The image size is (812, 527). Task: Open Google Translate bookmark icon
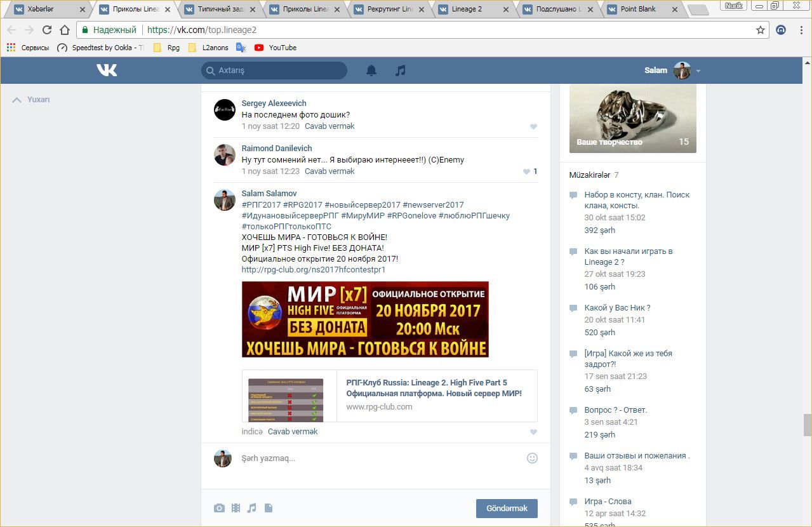click(x=241, y=48)
